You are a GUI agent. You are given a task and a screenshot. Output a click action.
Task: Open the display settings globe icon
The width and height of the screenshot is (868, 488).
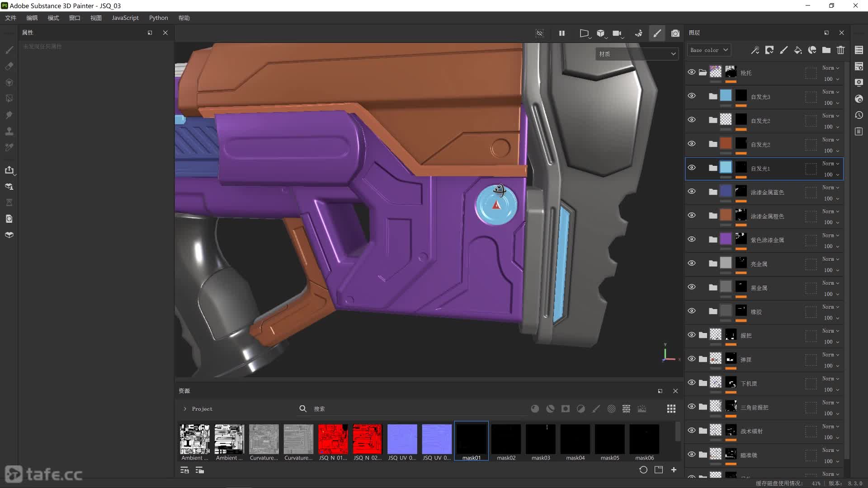[859, 99]
